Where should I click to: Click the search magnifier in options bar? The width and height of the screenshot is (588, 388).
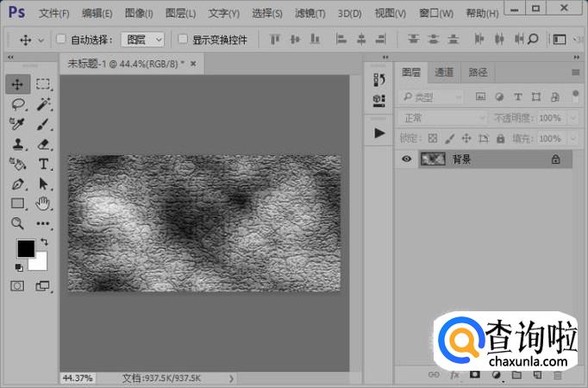(533, 39)
